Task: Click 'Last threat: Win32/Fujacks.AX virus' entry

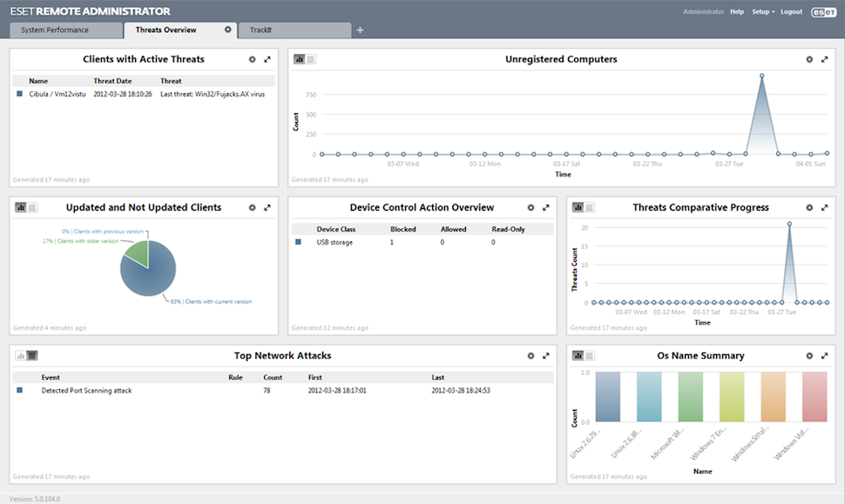Action: (213, 94)
